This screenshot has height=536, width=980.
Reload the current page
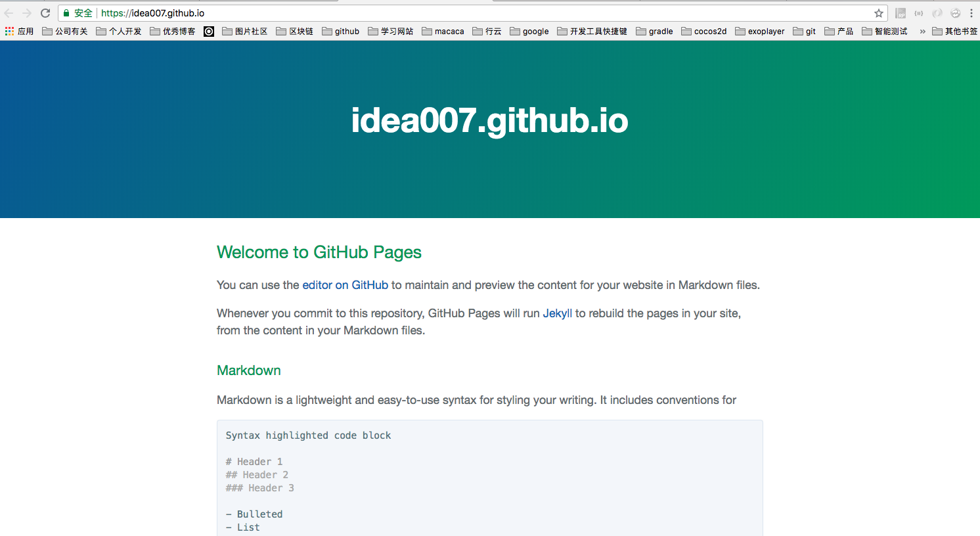point(45,13)
